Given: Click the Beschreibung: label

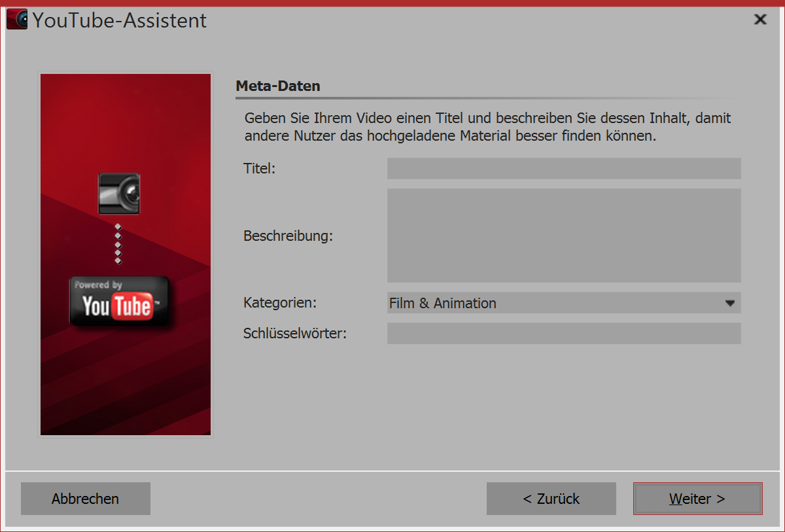Looking at the screenshot, I should [x=288, y=236].
